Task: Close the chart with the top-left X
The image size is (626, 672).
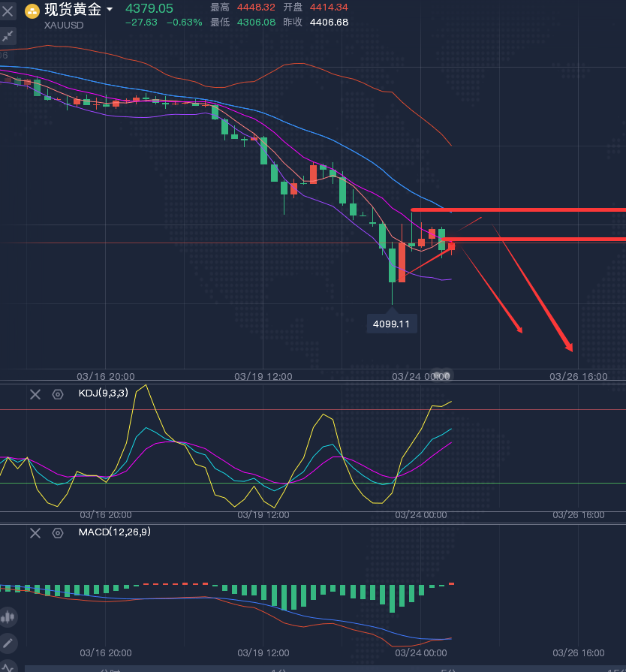Action: (x=8, y=11)
